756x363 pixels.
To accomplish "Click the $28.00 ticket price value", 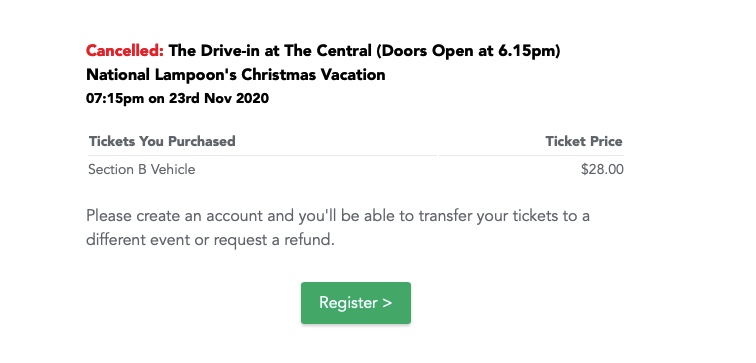I will pyautogui.click(x=602, y=170).
